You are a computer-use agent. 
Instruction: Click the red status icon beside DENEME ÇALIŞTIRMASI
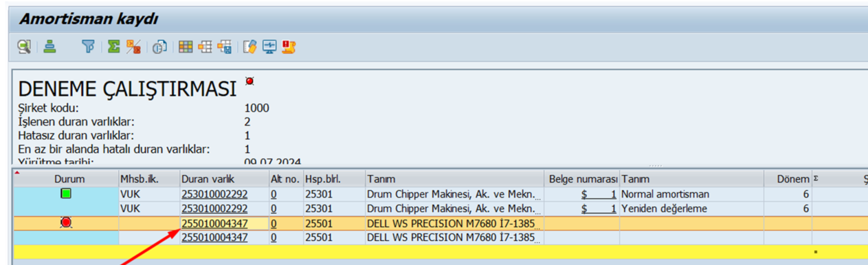(x=249, y=81)
